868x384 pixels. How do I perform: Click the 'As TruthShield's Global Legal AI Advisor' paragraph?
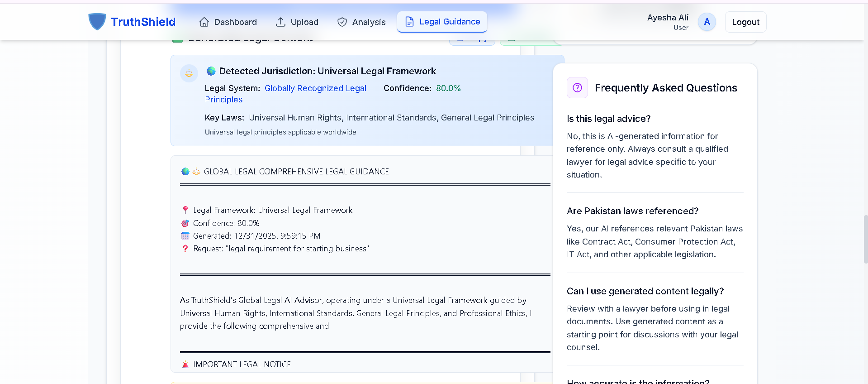tap(356, 313)
